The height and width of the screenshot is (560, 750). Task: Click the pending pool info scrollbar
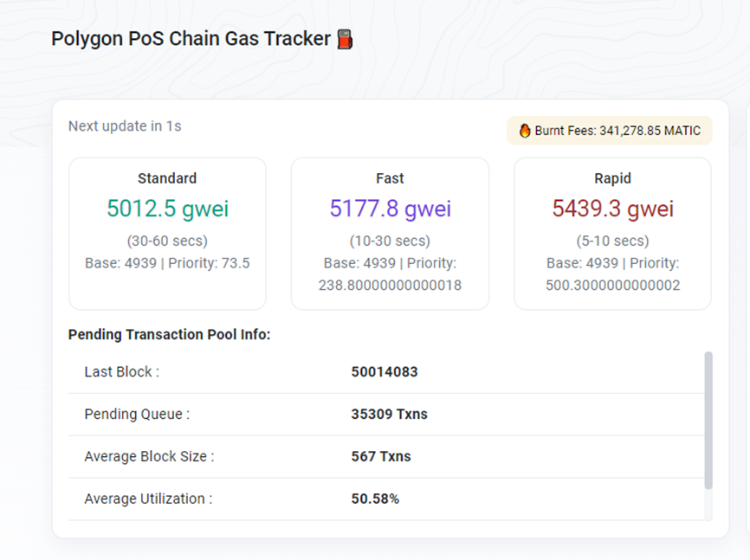pos(708,420)
